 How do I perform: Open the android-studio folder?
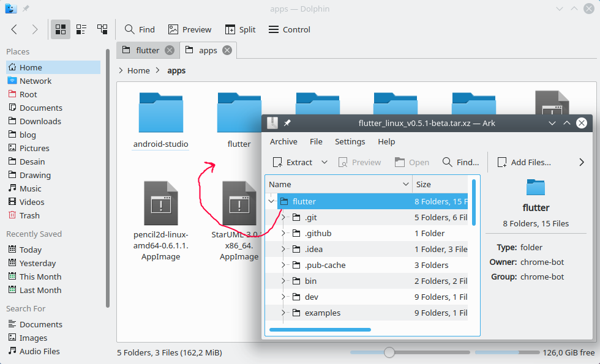[x=161, y=116]
